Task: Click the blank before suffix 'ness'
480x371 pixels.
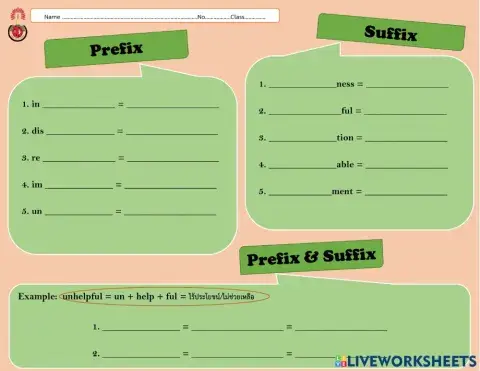Action: coord(303,84)
